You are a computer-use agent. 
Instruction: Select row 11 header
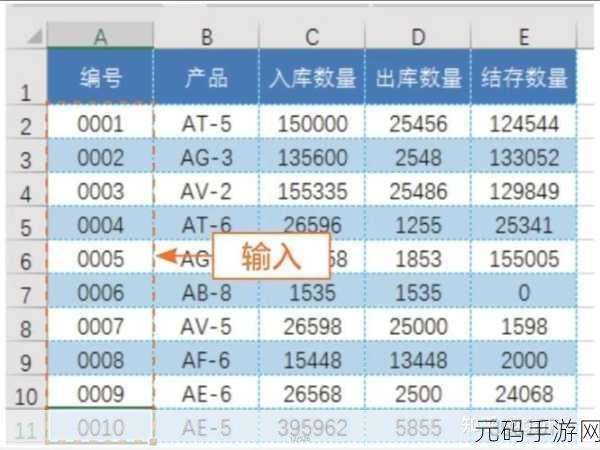click(26, 426)
